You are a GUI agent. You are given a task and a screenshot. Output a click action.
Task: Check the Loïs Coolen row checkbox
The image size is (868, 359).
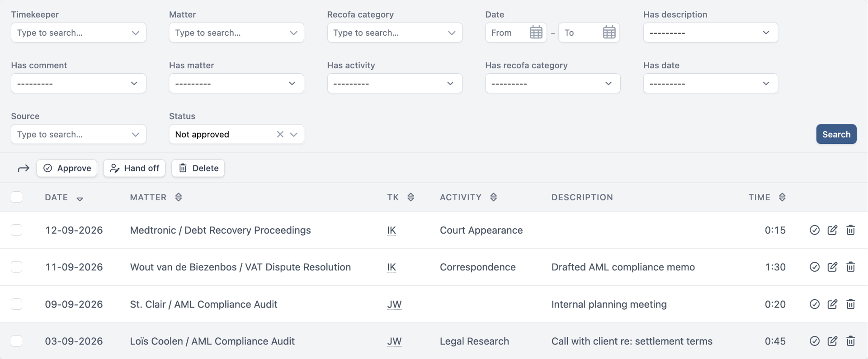point(17,341)
